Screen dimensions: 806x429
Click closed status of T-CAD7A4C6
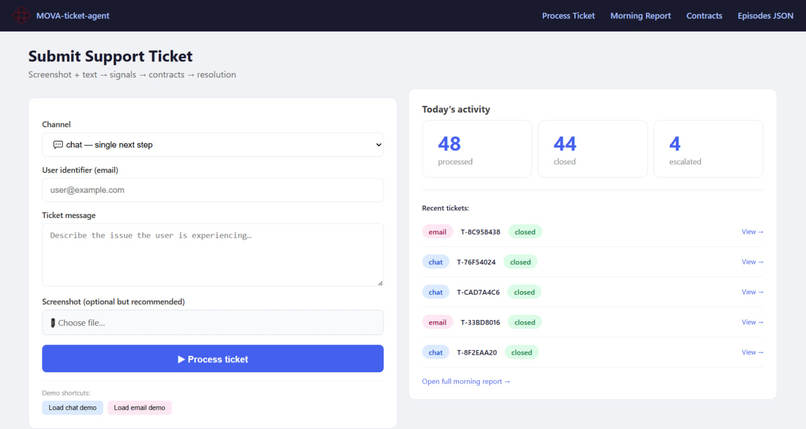point(524,292)
